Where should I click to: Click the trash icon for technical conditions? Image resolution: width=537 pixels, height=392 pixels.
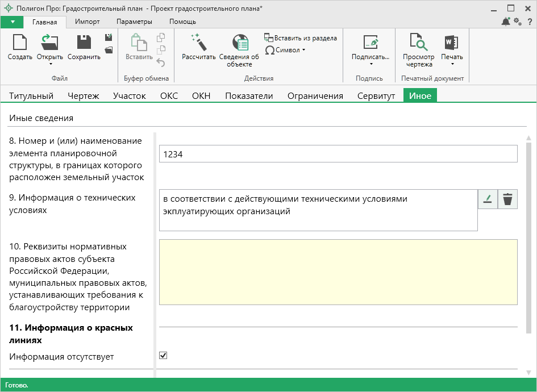tap(507, 199)
